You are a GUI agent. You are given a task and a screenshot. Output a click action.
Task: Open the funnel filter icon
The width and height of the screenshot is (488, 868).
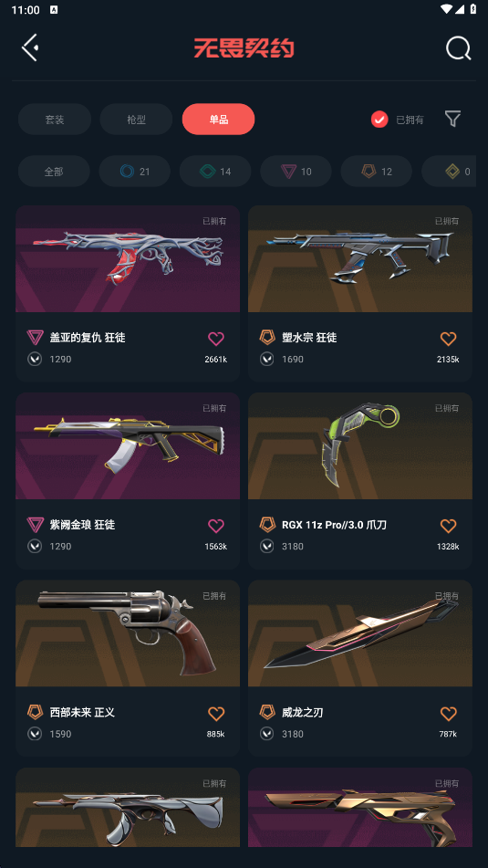coord(452,119)
